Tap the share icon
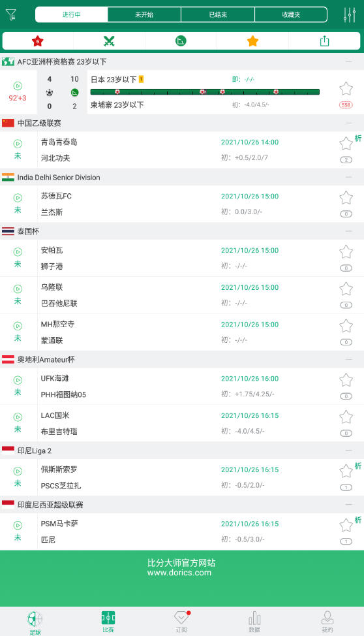The image size is (364, 636). [324, 41]
